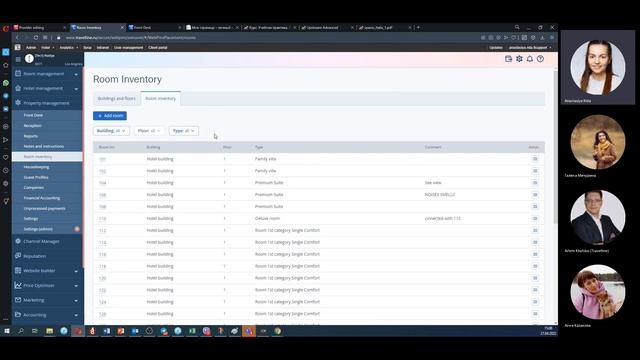Open the bookmarks heart icon in browser sidebar

(x=6, y=157)
